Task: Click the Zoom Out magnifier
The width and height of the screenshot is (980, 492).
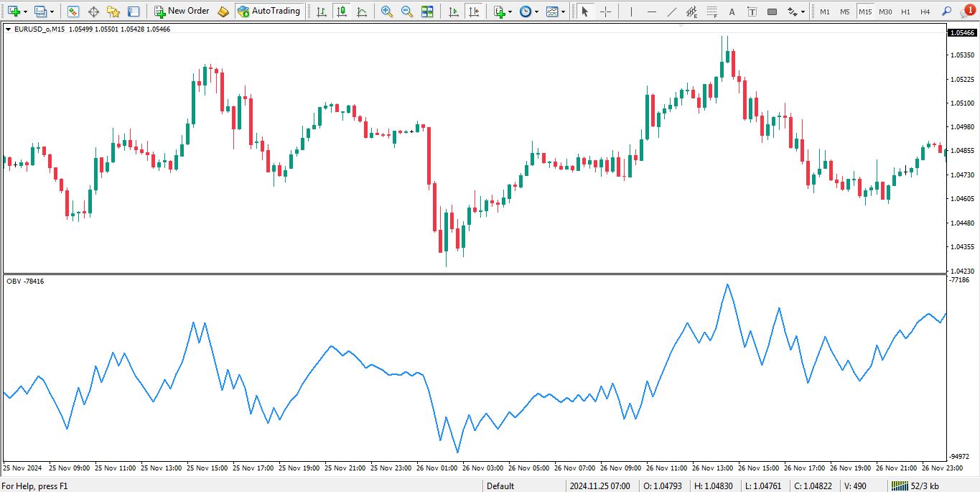Action: (407, 11)
